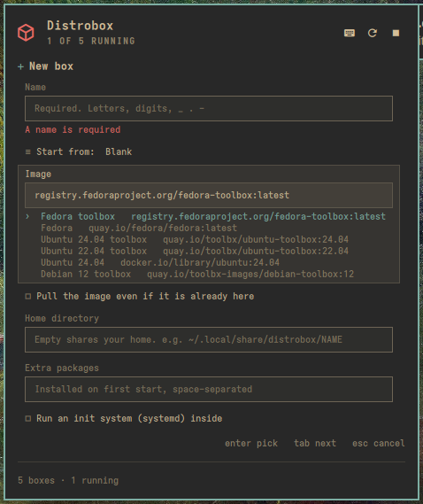Click the esc cancel hint
This screenshot has height=504, width=423.
(x=379, y=443)
